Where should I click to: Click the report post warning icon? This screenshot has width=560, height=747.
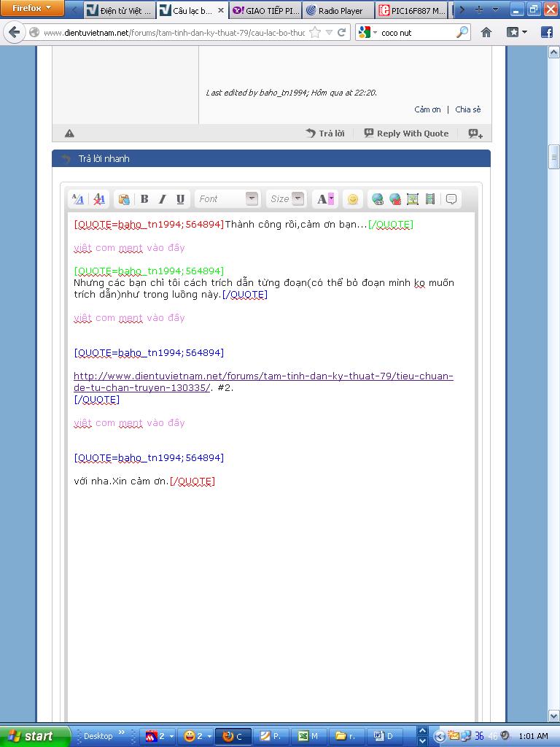point(69,133)
